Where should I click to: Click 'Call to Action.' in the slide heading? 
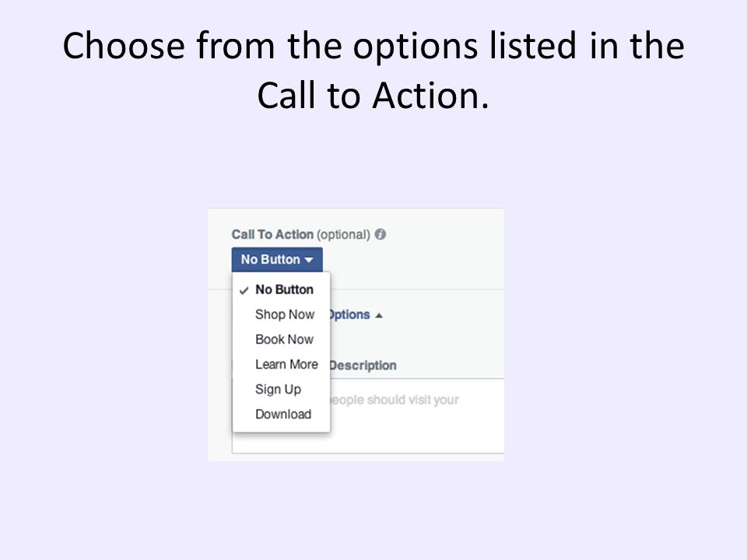click(x=373, y=96)
